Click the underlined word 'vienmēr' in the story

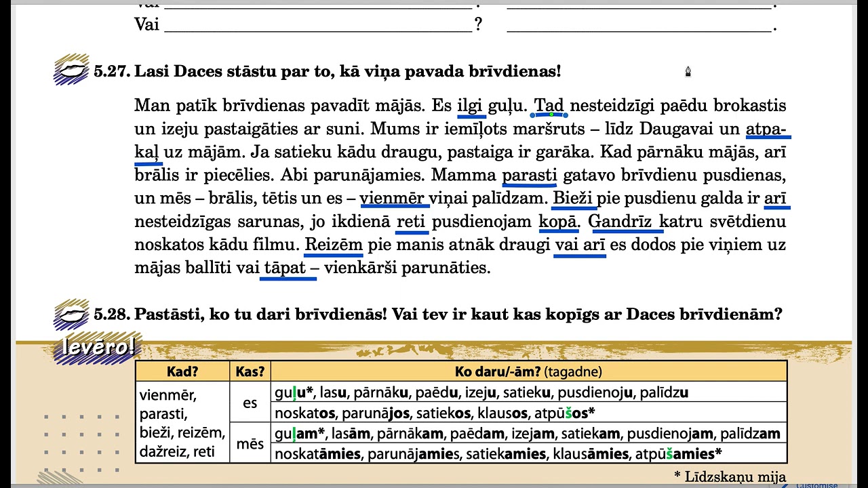click(393, 199)
